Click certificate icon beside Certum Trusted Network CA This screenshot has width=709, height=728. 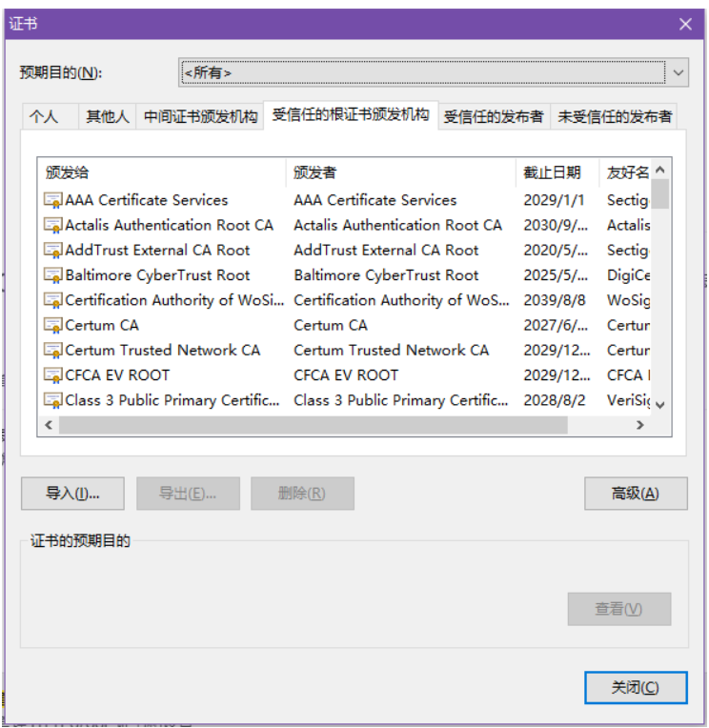click(x=52, y=350)
